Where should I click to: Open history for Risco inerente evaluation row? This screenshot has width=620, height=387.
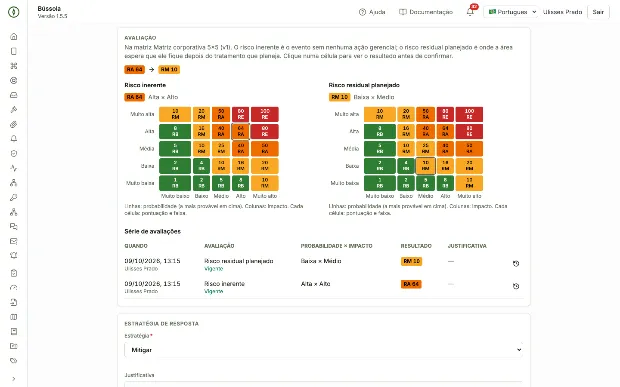516,286
